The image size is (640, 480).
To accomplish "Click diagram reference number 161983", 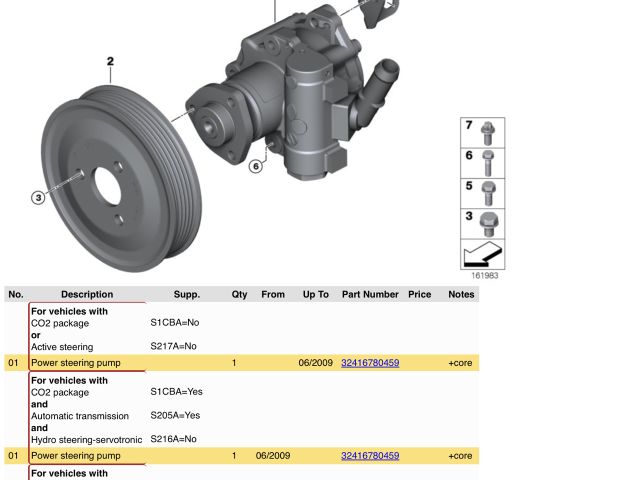I will tap(485, 276).
